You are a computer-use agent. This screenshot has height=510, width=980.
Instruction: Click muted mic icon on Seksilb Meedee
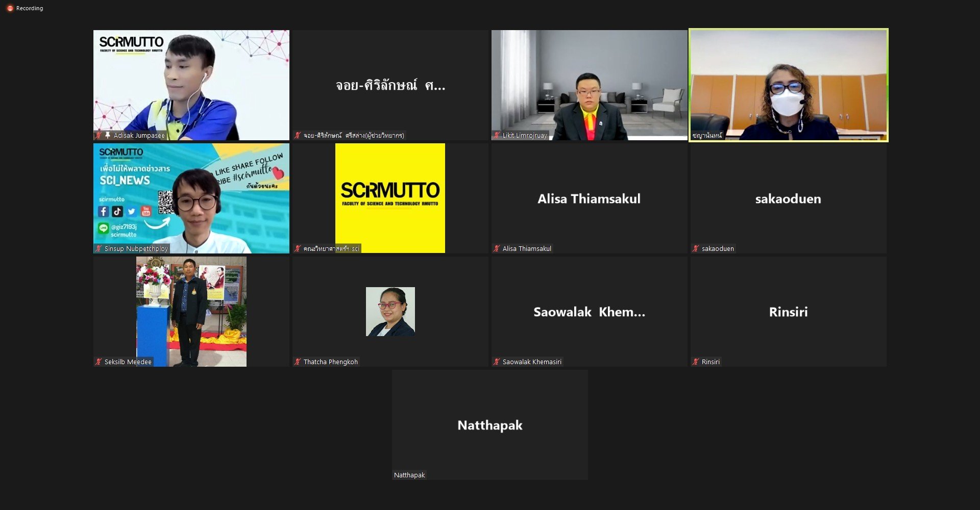pyautogui.click(x=99, y=362)
